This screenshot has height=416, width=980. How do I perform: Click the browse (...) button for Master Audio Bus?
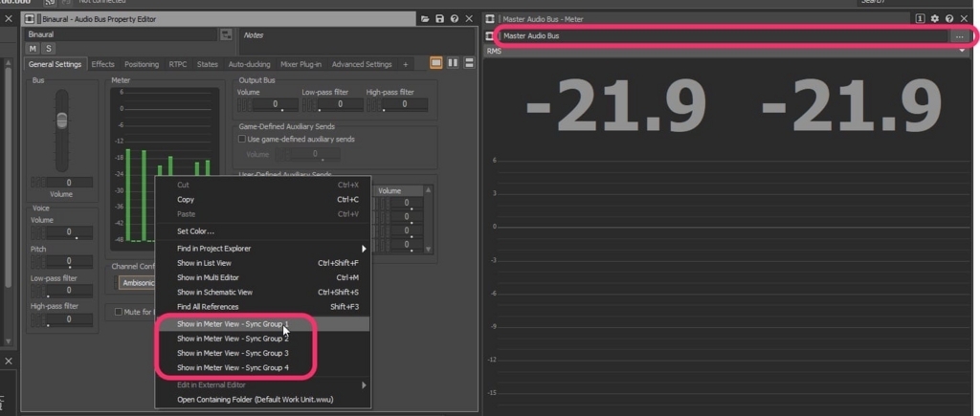click(959, 36)
